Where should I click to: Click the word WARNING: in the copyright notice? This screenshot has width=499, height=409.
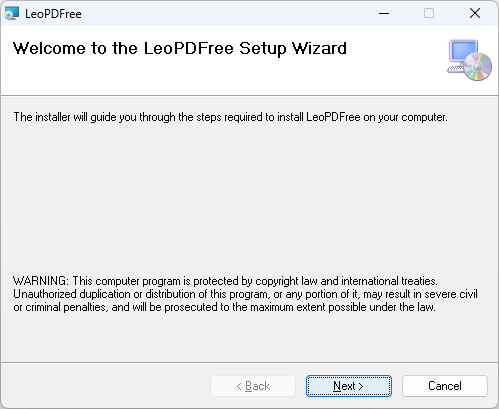coord(41,281)
